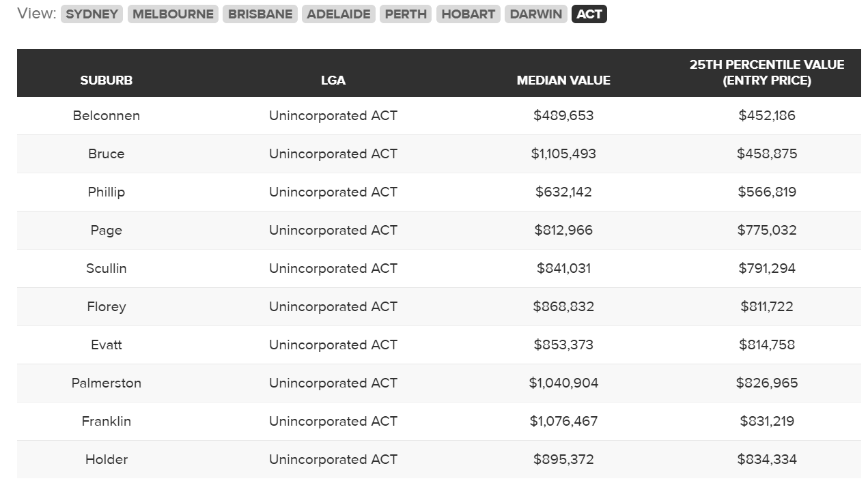Screen dimensions: 868x496
Task: Select the Hobart tab
Action: [x=468, y=14]
